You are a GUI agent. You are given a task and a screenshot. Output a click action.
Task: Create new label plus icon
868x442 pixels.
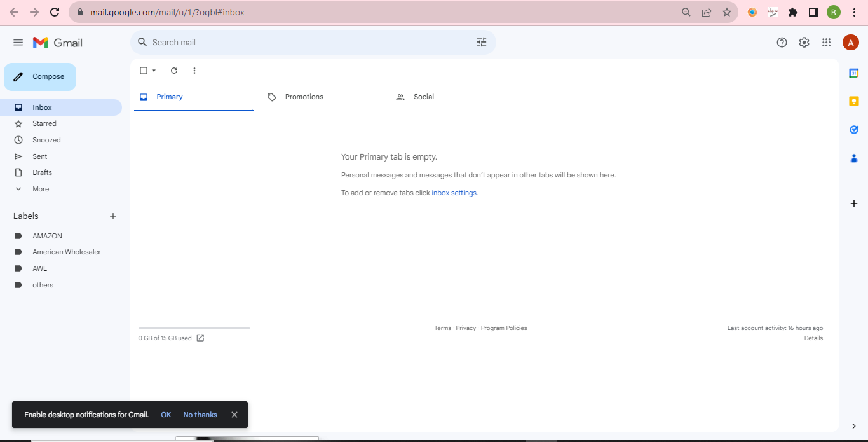click(113, 216)
